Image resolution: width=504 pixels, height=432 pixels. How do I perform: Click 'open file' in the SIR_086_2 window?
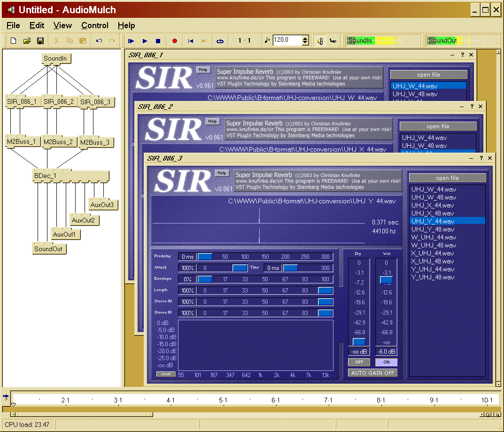438,126
